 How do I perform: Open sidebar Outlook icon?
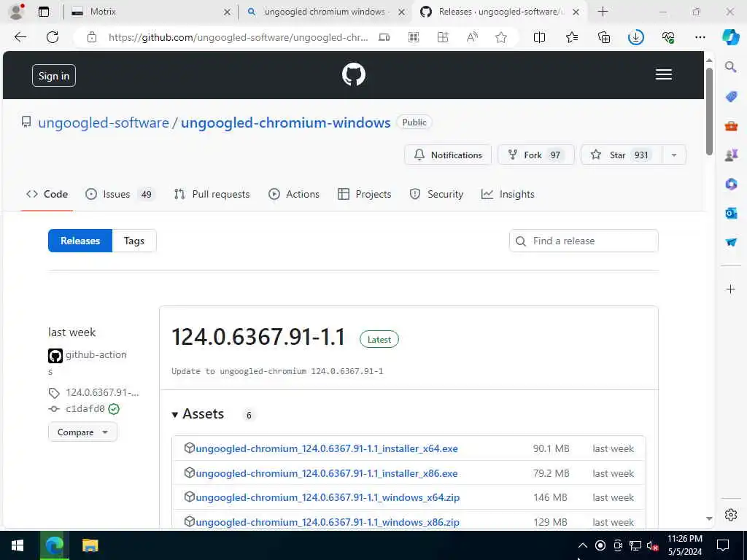coord(731,213)
